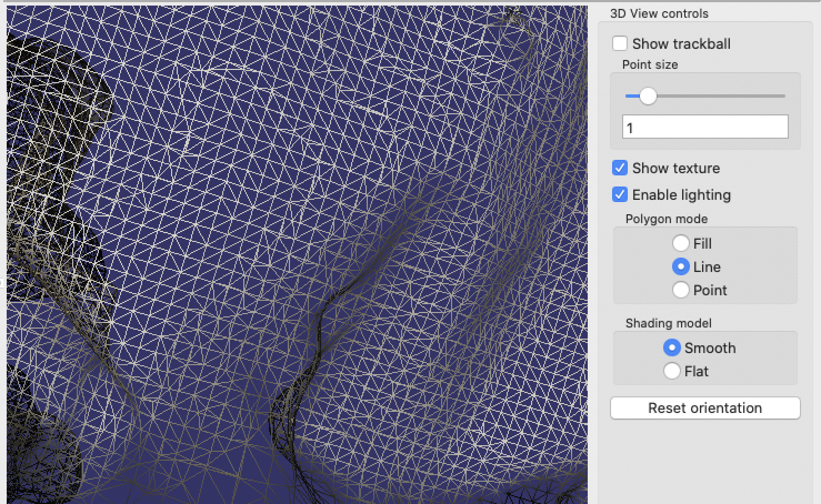Click the Polygon mode group label

pyautogui.click(x=666, y=219)
